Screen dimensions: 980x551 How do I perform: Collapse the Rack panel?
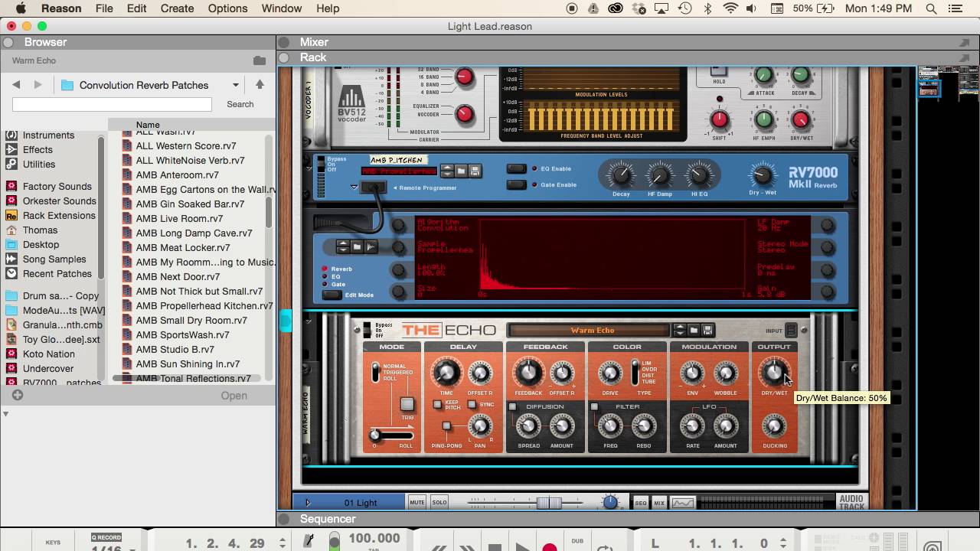[284, 57]
